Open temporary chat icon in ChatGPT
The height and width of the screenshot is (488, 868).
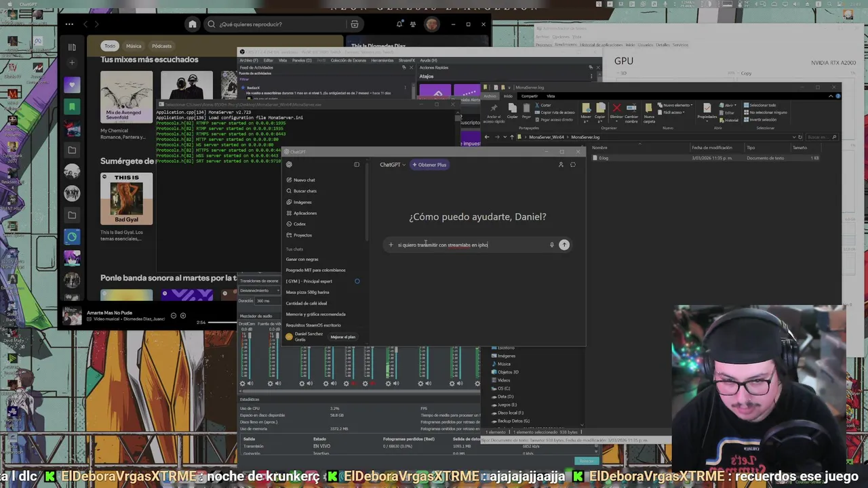(x=573, y=165)
